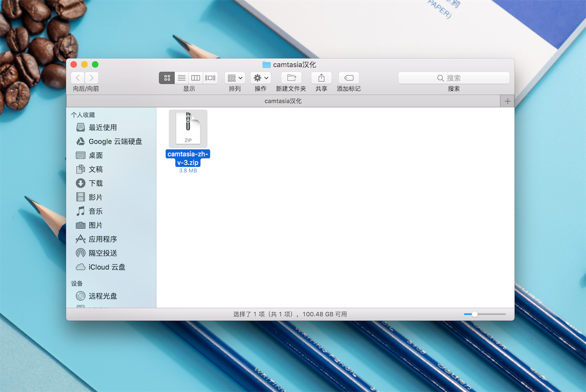
Task: Create a new folder with 新建文件夹
Action: [x=291, y=78]
